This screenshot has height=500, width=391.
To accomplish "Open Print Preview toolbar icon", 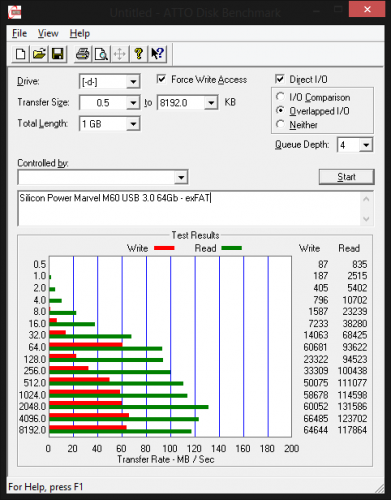I will coord(101,54).
